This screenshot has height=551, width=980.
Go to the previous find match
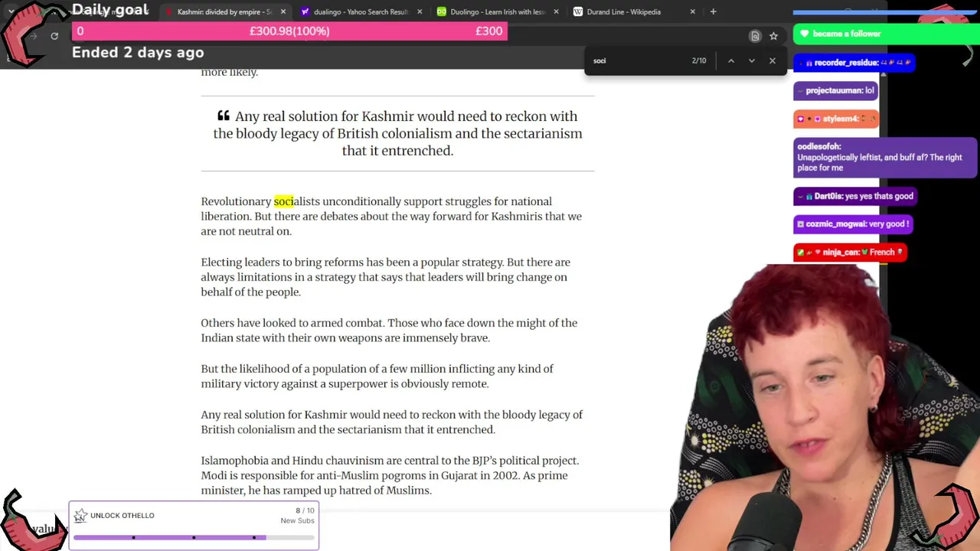pyautogui.click(x=731, y=60)
